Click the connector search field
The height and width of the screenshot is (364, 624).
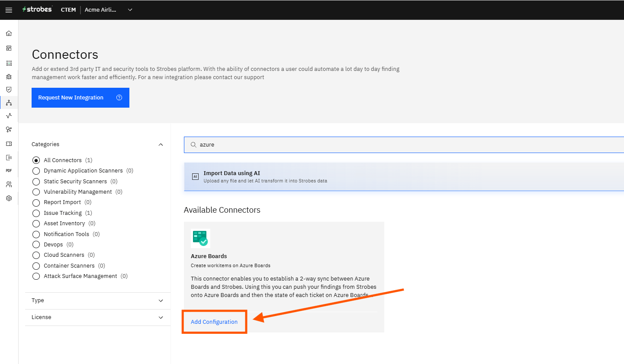(x=404, y=145)
